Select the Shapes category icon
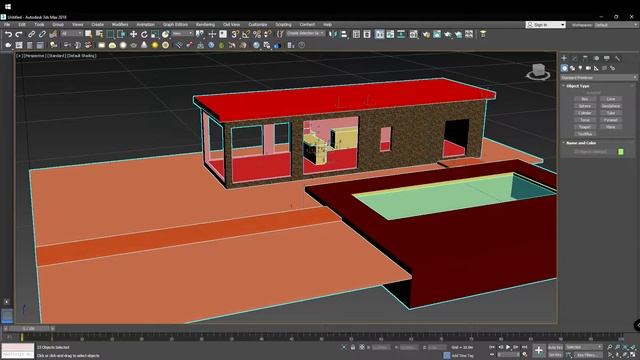The image size is (640, 360). pos(572,68)
